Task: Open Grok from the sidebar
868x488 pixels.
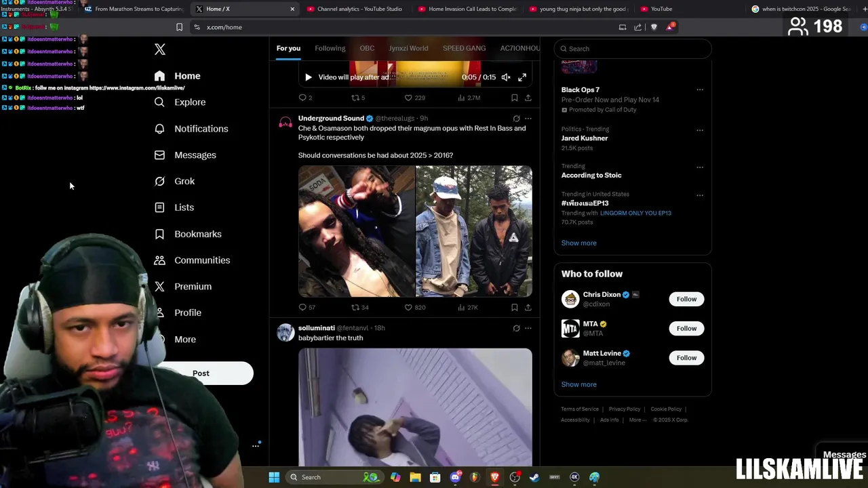Action: pos(174,182)
